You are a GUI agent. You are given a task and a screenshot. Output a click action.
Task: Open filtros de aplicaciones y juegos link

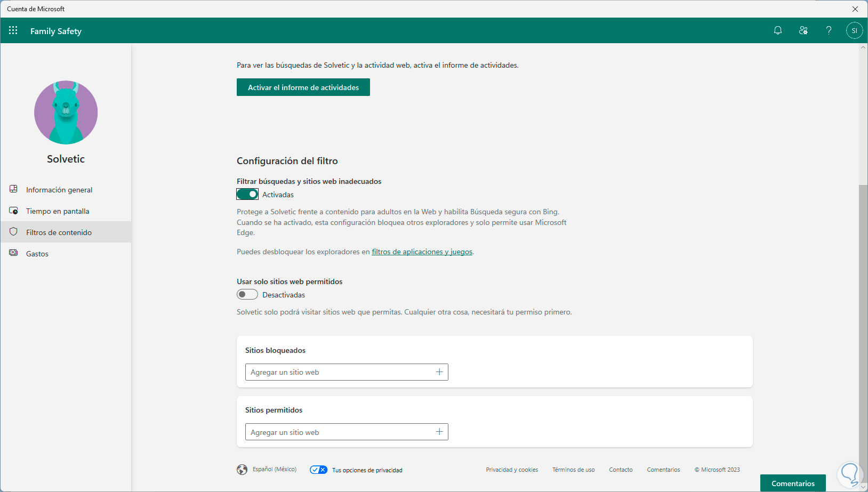[x=422, y=252]
